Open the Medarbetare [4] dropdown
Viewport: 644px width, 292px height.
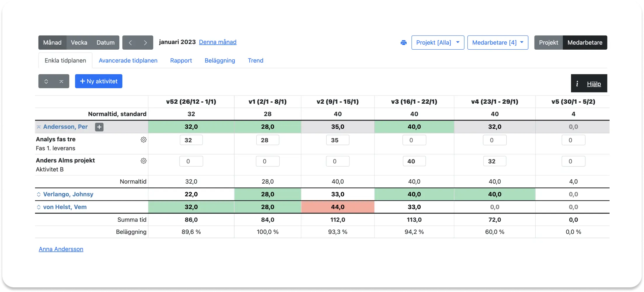[x=497, y=43]
